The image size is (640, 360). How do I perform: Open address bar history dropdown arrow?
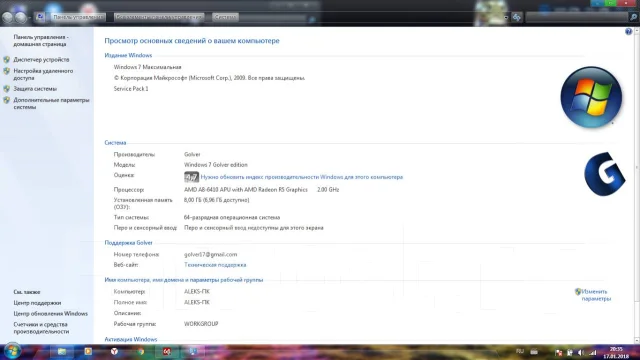click(506, 18)
